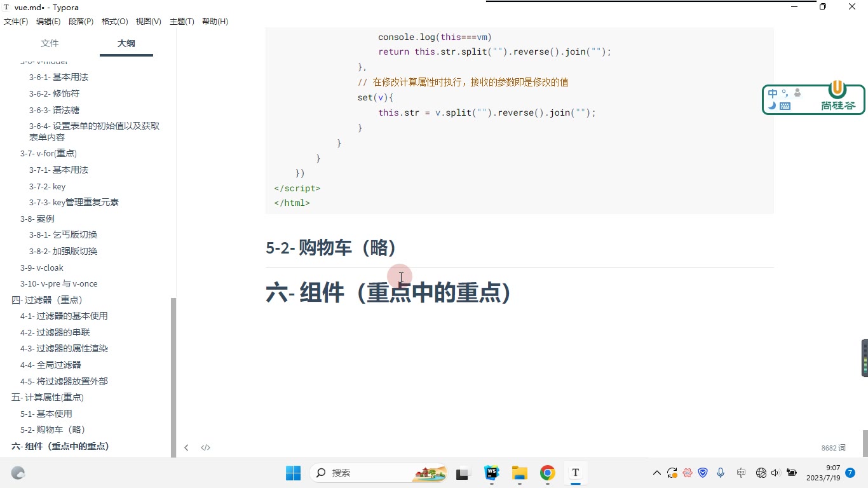Click the Typora taskbar icon
The width and height of the screenshot is (868, 488).
(x=576, y=473)
